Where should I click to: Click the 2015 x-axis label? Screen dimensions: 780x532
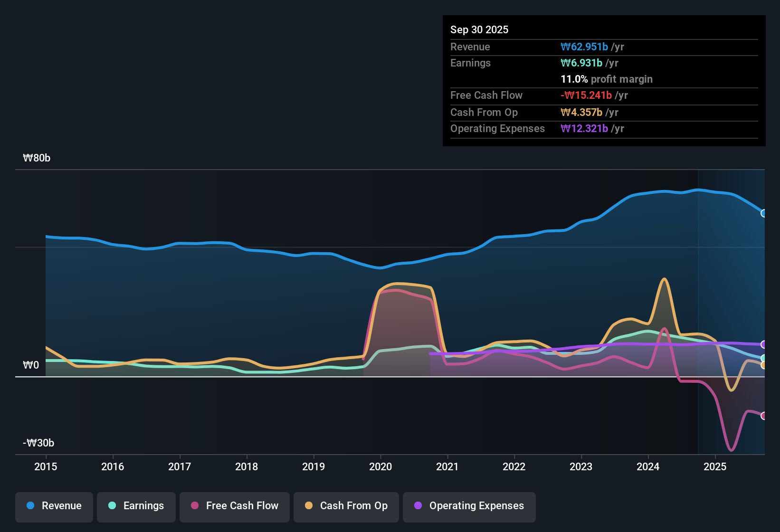pos(46,466)
